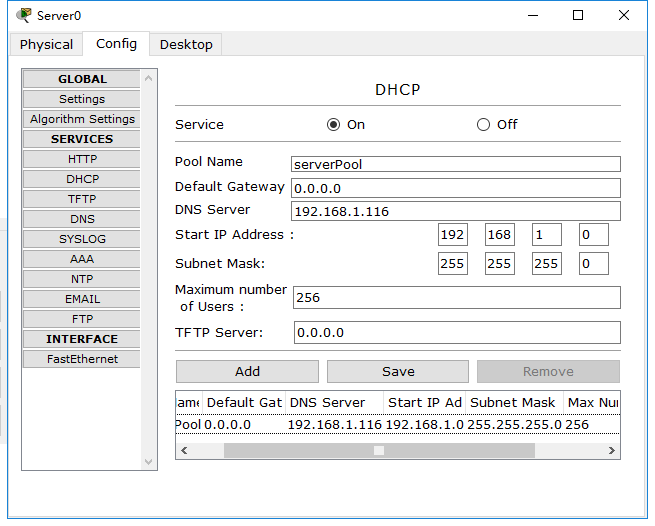This screenshot has height=526, width=655.
Task: Click pool table right scroll arrow
Action: (612, 450)
